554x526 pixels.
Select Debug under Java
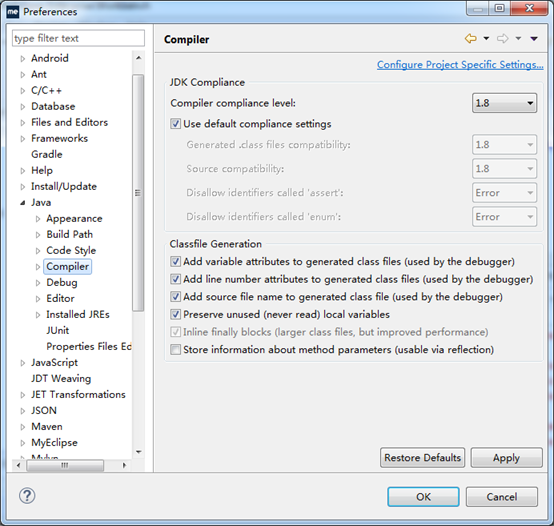point(62,283)
